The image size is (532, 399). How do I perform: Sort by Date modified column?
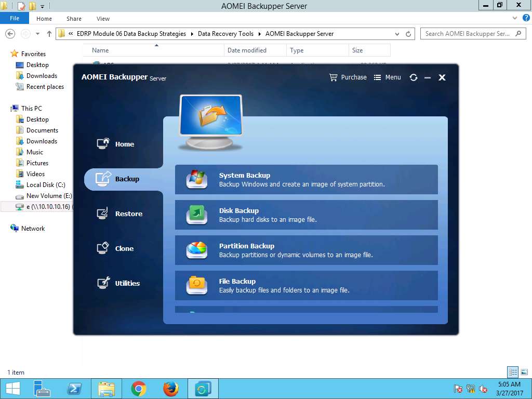[255, 50]
